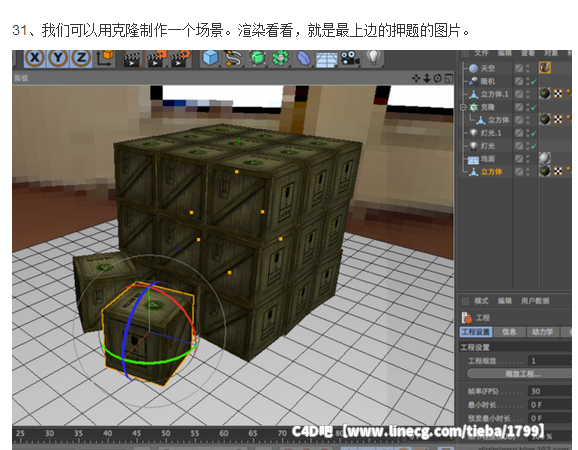Open the 编辑 menu in attributes panel
This screenshot has width=578, height=450.
point(505,301)
